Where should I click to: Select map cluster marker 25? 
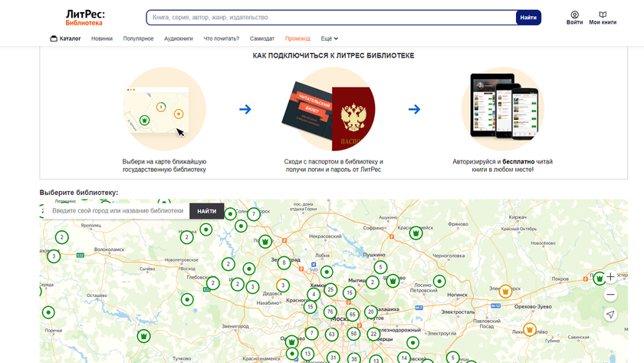coord(330,290)
